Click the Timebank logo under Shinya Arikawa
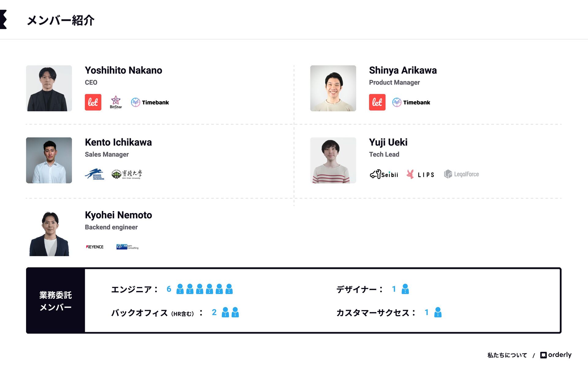This screenshot has height=368, width=588. point(411,102)
